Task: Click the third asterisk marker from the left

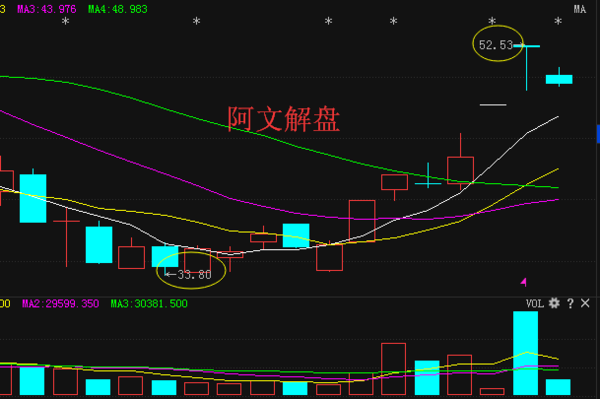Action: pyautogui.click(x=328, y=21)
